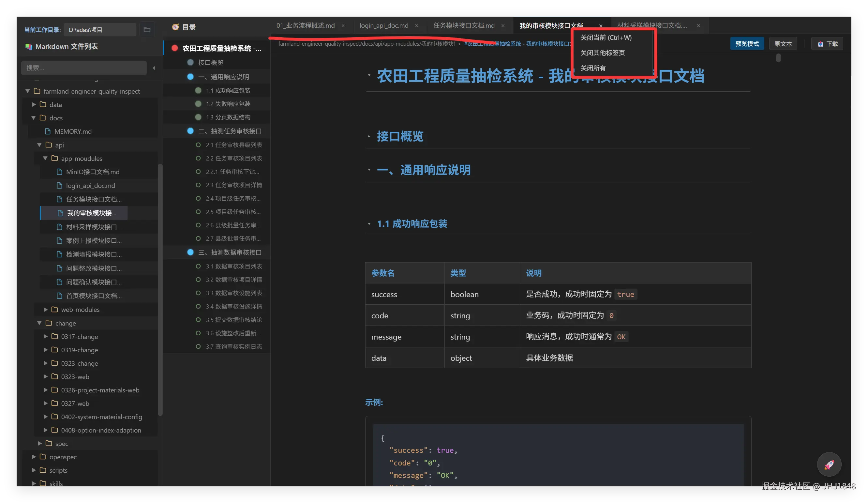Collapse the docs folder in the file tree
The height and width of the screenshot is (503, 868).
pyautogui.click(x=33, y=118)
